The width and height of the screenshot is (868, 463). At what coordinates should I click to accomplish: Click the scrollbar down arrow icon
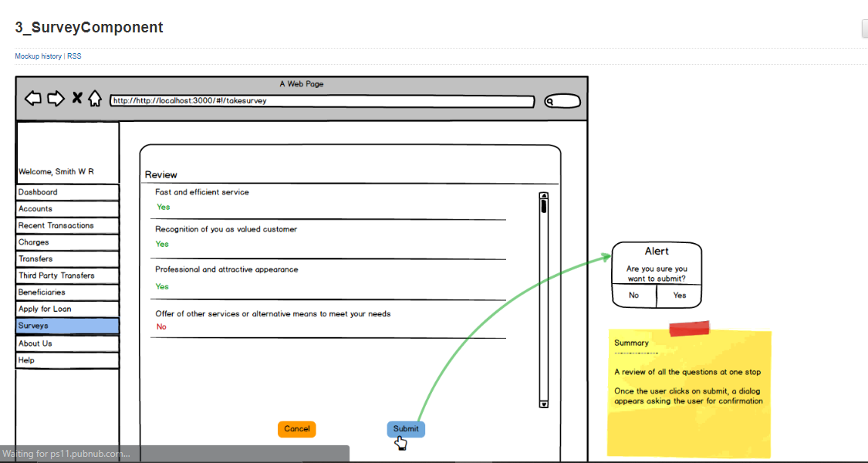(543, 403)
